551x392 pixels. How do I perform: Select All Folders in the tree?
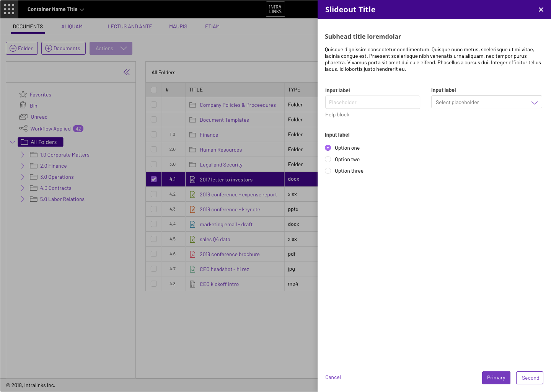point(41,142)
